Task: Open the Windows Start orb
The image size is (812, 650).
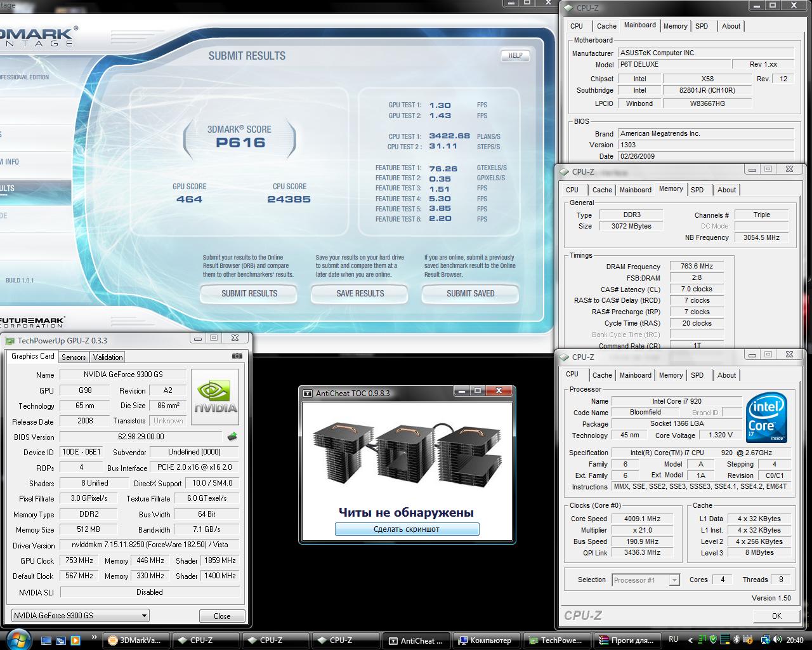Action: coord(18,639)
